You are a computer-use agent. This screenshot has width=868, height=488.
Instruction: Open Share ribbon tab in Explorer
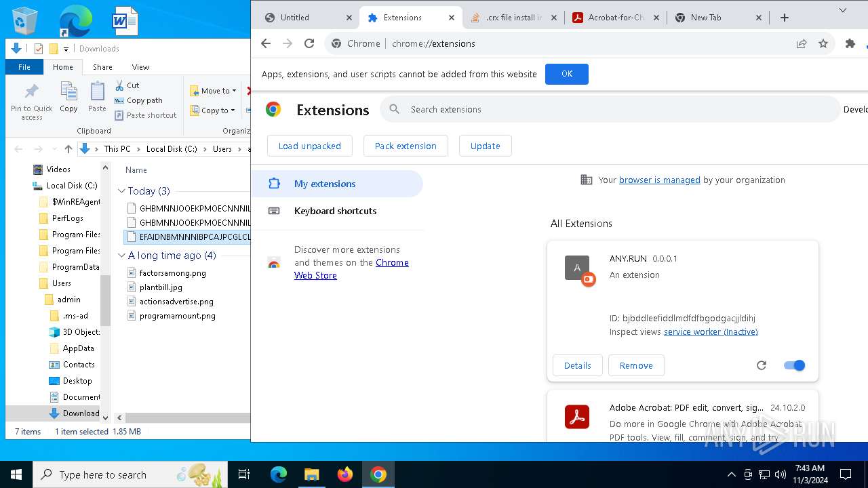[x=102, y=67]
